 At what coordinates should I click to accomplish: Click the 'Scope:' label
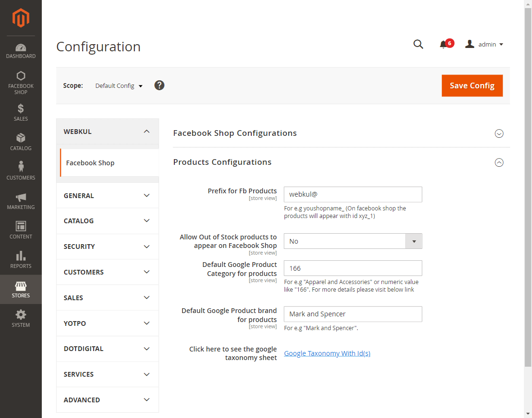click(x=73, y=86)
